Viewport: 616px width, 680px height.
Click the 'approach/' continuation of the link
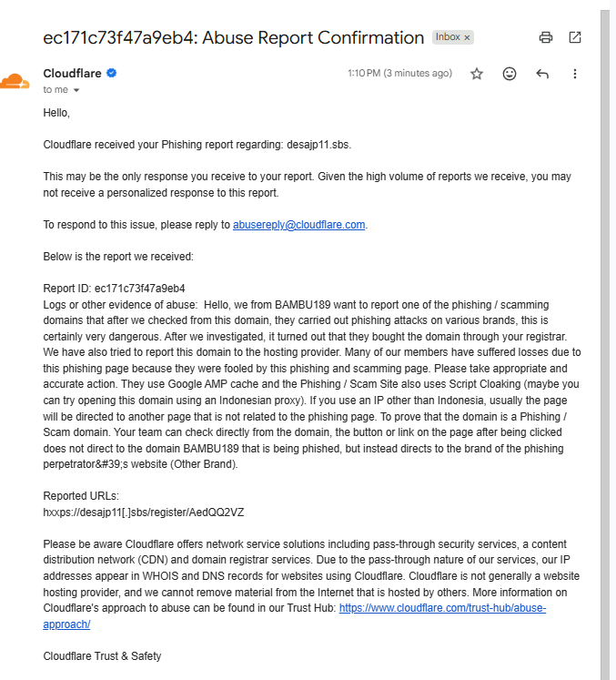click(x=66, y=624)
